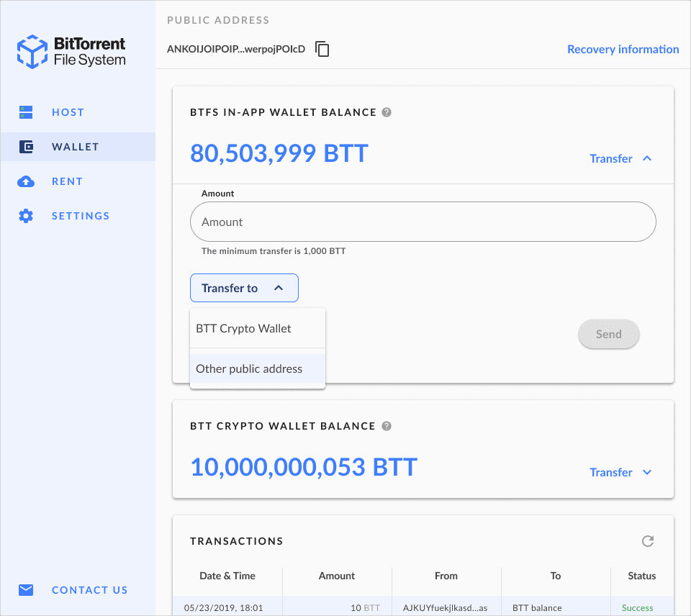Go to the RENT section
Image resolution: width=691 pixels, height=616 pixels.
point(67,181)
